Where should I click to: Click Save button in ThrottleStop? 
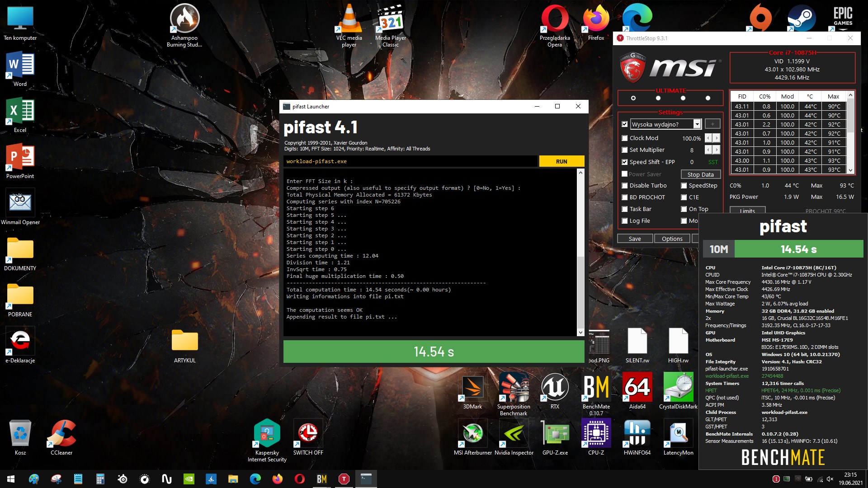pyautogui.click(x=635, y=239)
